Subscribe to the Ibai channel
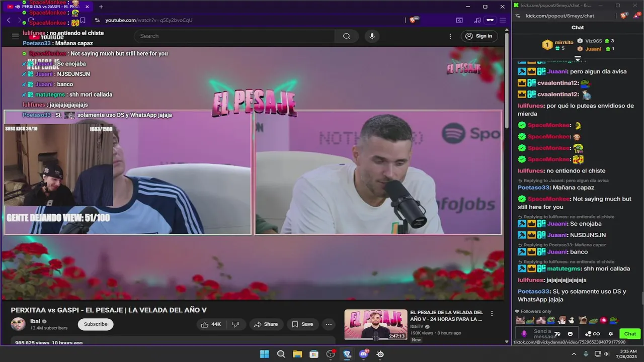644x362 pixels. [x=96, y=324]
